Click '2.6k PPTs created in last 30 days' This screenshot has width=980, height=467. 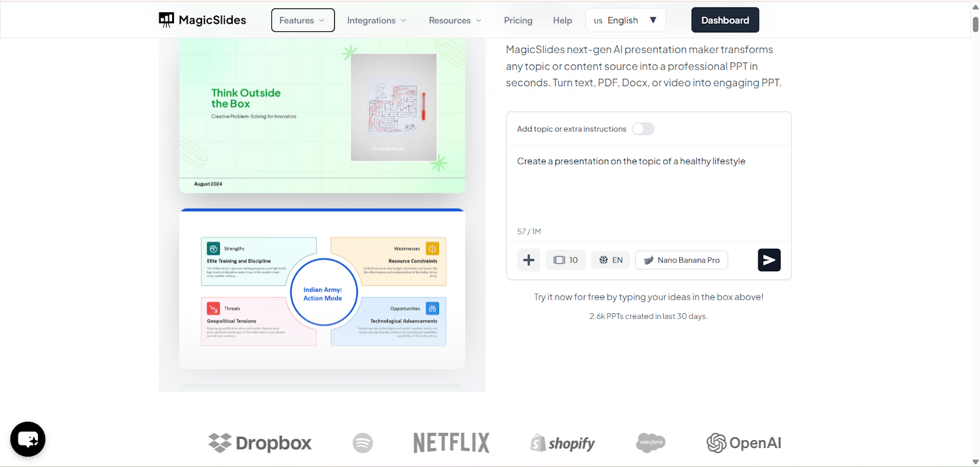click(x=649, y=316)
